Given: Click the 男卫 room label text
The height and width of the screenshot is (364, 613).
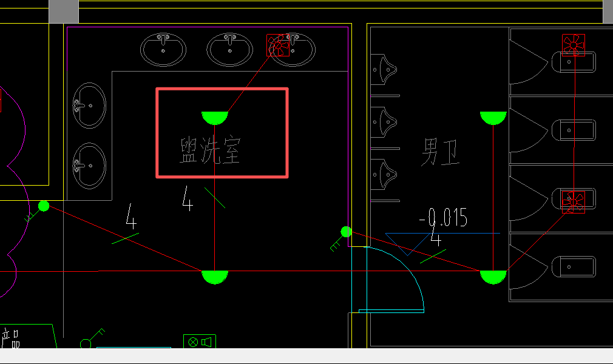Looking at the screenshot, I should pyautogui.click(x=440, y=152).
